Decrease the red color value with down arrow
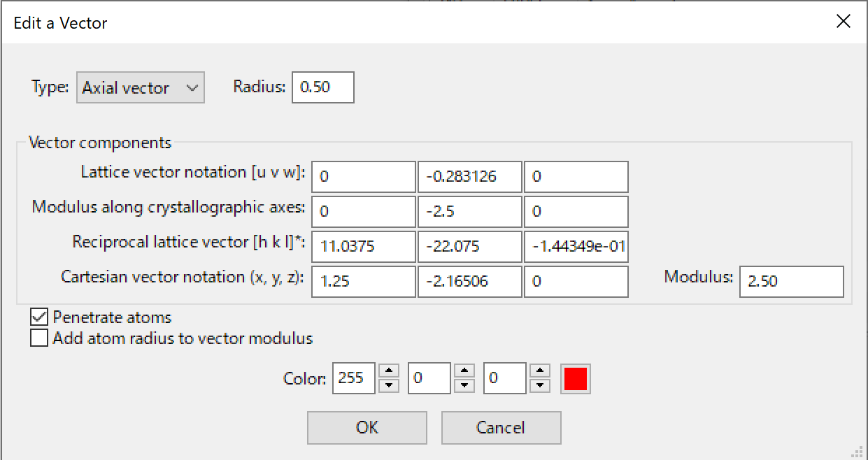This screenshot has width=868, height=460. (x=387, y=386)
